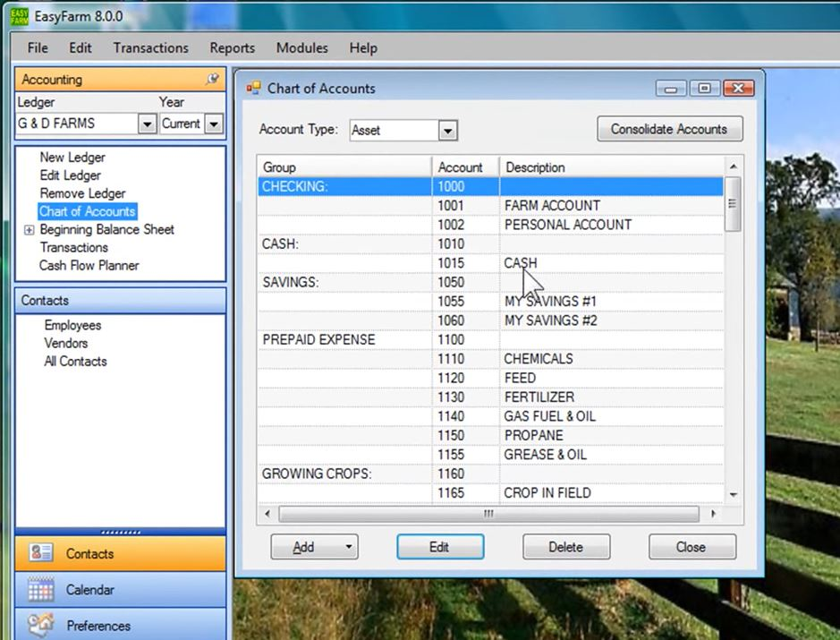Click the pin icon in Accounting header
840x640 pixels.
[x=212, y=80]
